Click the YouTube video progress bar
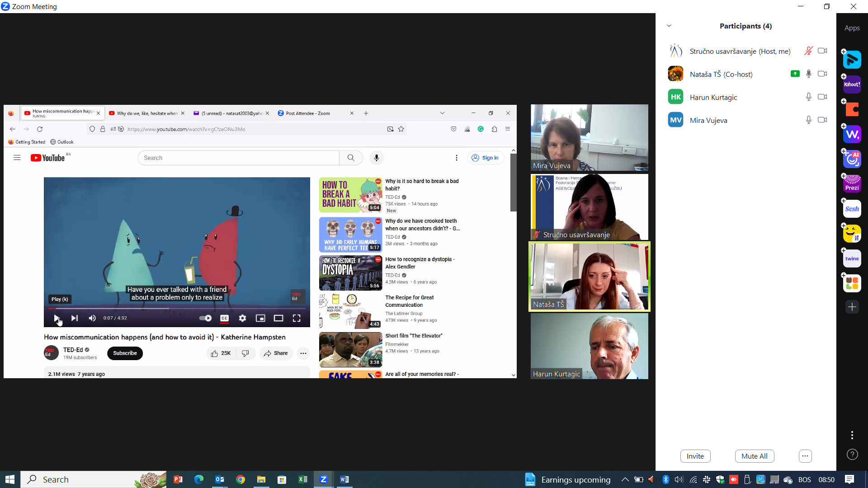868x488 pixels. [177, 309]
